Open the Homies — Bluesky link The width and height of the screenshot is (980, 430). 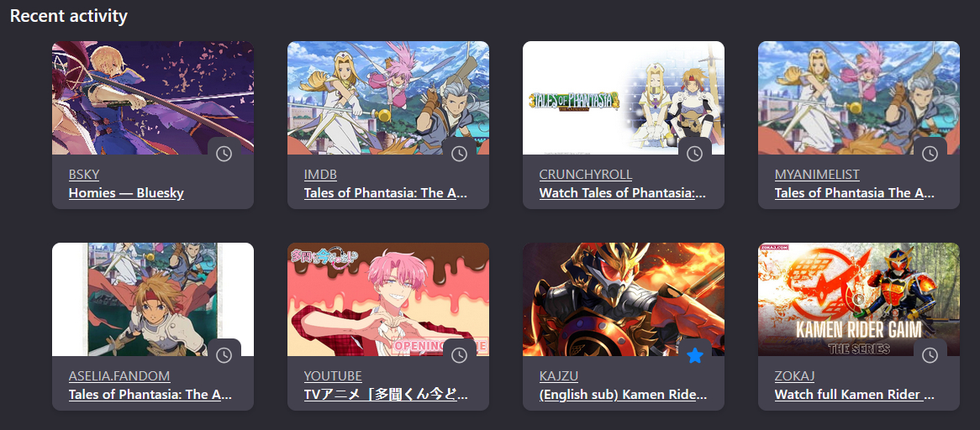[x=126, y=193]
